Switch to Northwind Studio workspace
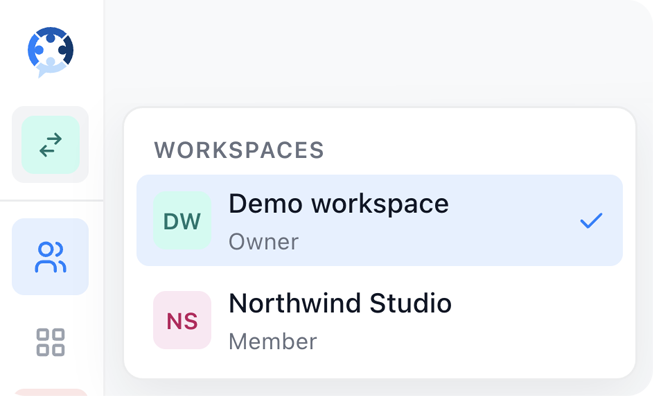 coord(379,320)
